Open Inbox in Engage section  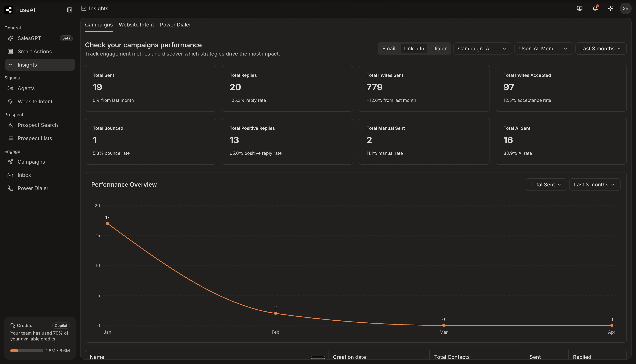pos(24,175)
